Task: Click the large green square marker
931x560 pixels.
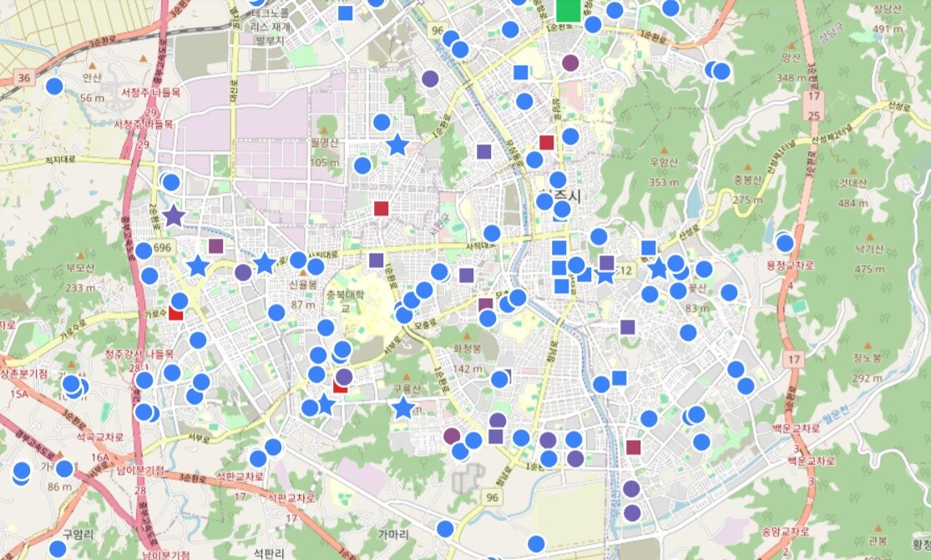Action: point(569,10)
